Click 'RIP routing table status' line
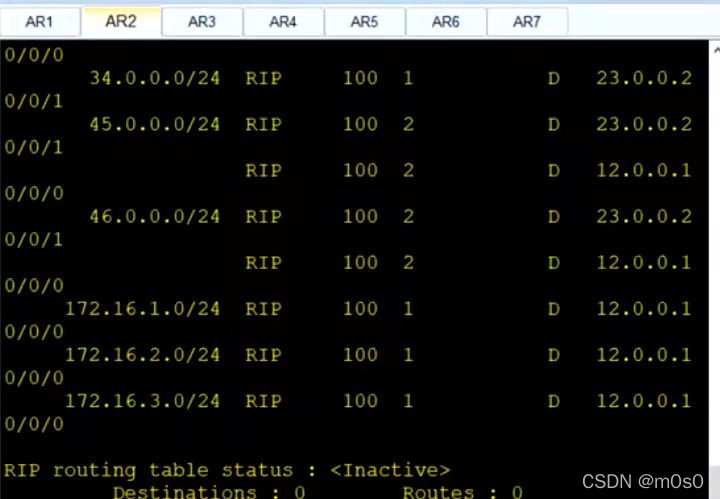The image size is (720, 499). coord(227,471)
